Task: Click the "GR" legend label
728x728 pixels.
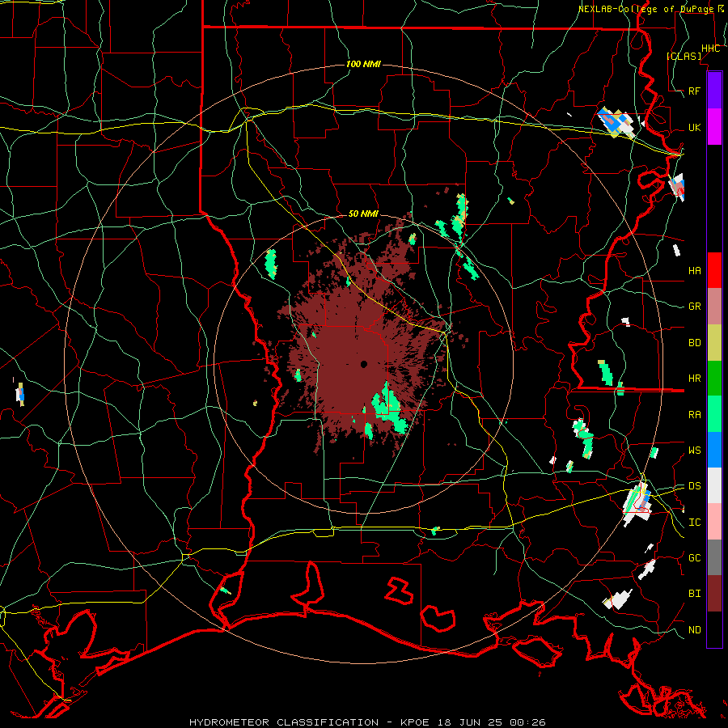Action: (x=694, y=307)
